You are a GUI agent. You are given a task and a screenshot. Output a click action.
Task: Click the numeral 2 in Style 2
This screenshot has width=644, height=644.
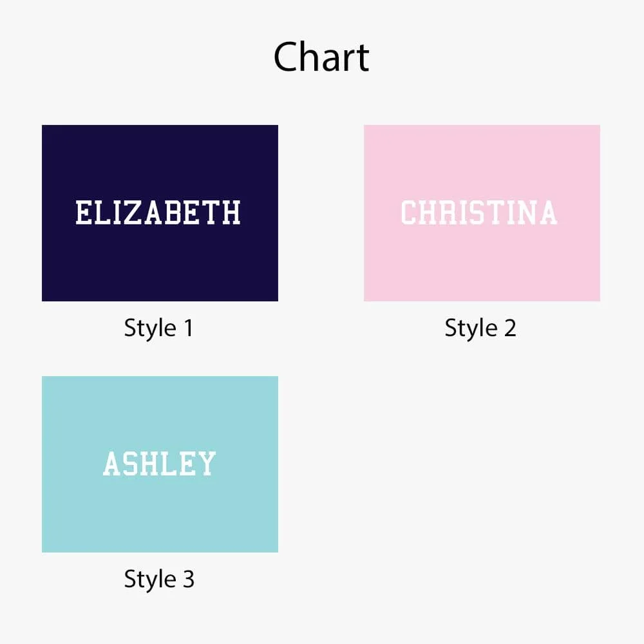tap(509, 328)
